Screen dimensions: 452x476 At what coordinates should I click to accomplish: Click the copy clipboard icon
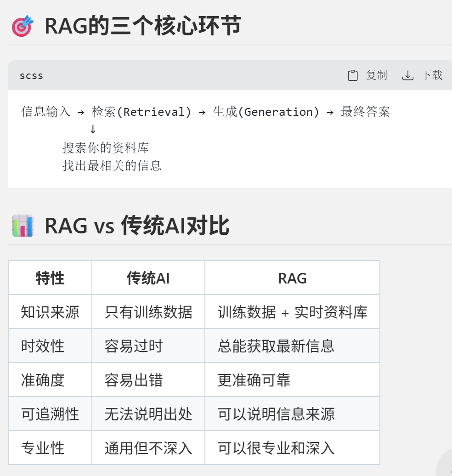352,75
